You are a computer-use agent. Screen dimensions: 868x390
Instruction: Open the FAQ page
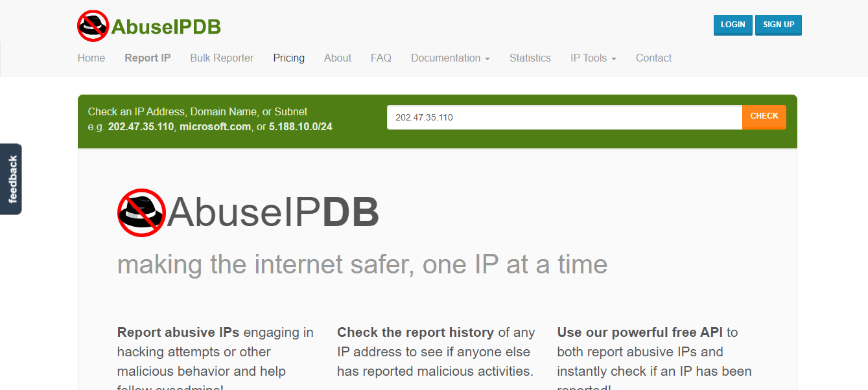tap(381, 58)
